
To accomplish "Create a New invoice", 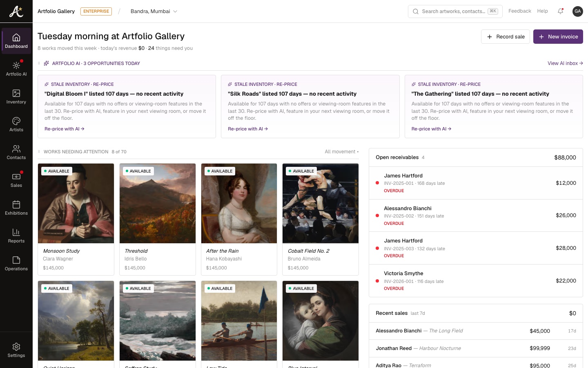I will tap(558, 37).
